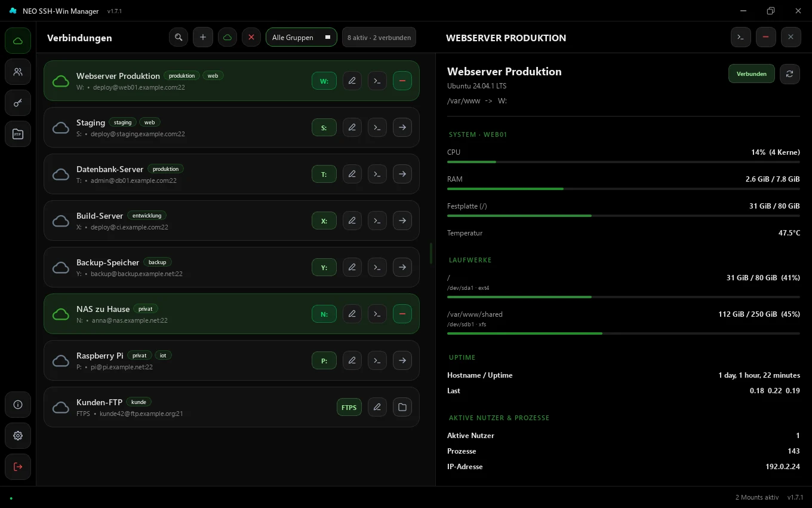The width and height of the screenshot is (812, 508).
Task: Edit the Staging connection
Action: [352, 127]
